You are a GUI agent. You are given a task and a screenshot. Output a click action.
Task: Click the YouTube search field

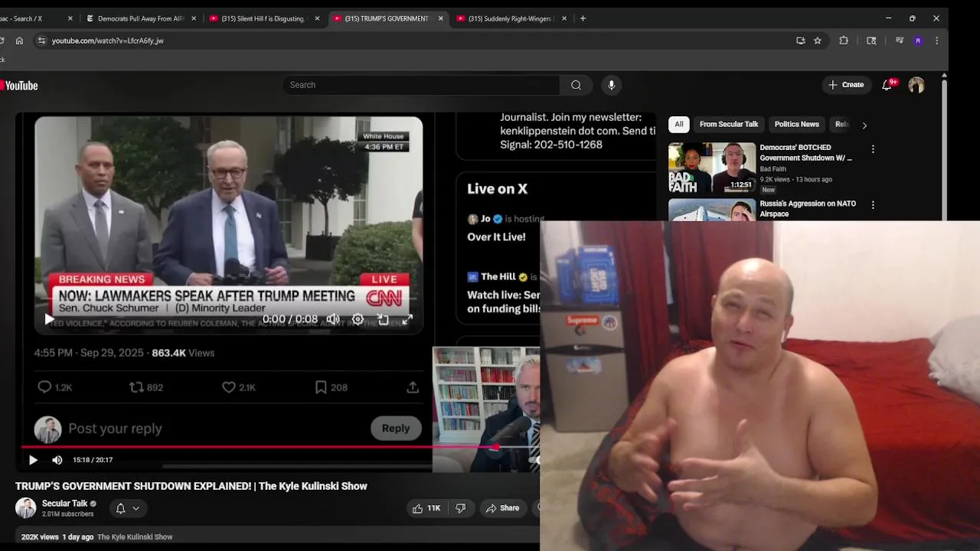tap(421, 85)
